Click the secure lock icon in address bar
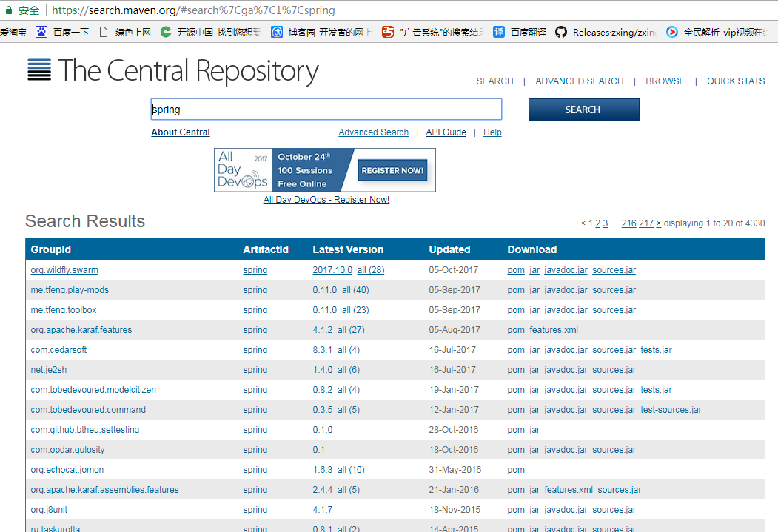Viewport: 778px width, 532px height. 8,10
